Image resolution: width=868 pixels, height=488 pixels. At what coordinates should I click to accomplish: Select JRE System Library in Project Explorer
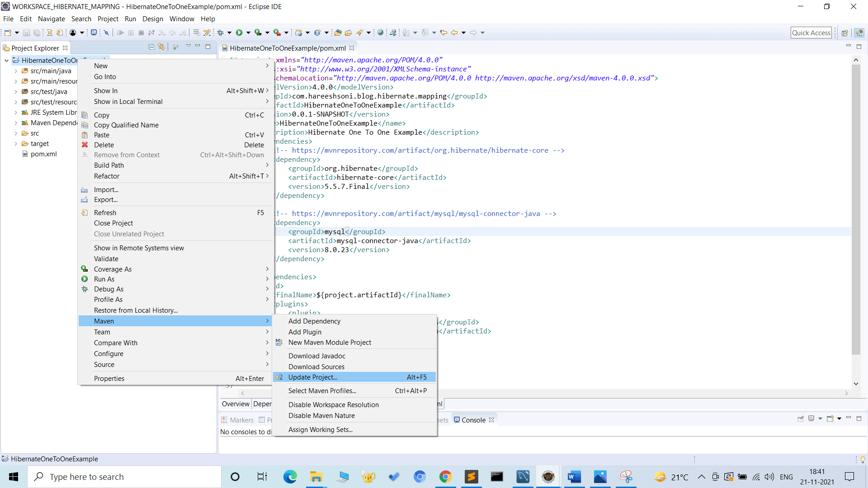point(50,113)
